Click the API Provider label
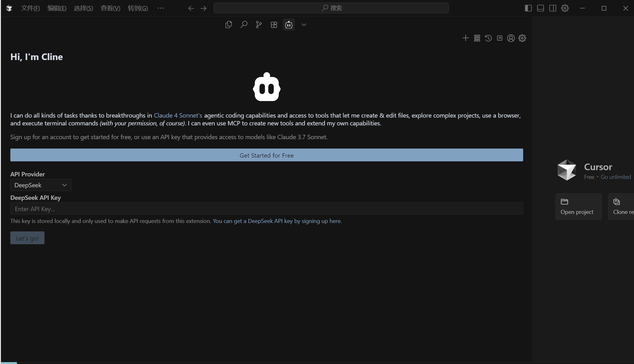 pyautogui.click(x=28, y=174)
